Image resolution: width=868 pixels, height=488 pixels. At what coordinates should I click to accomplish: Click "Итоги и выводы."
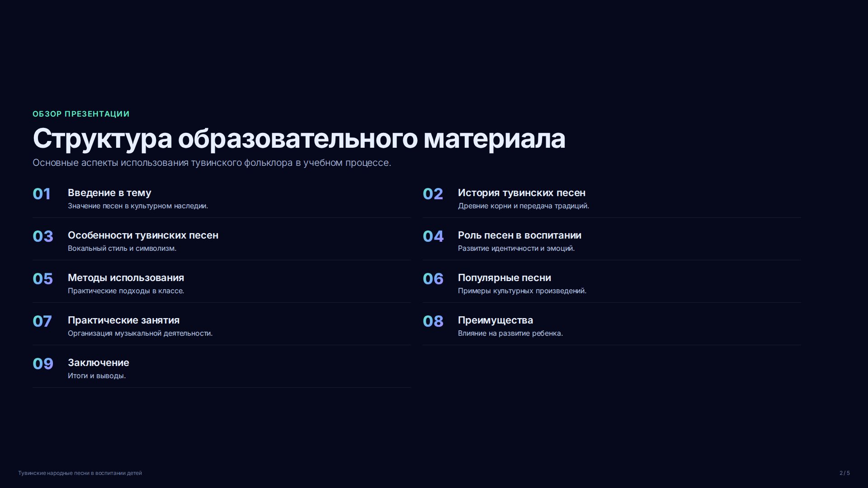tap(97, 376)
